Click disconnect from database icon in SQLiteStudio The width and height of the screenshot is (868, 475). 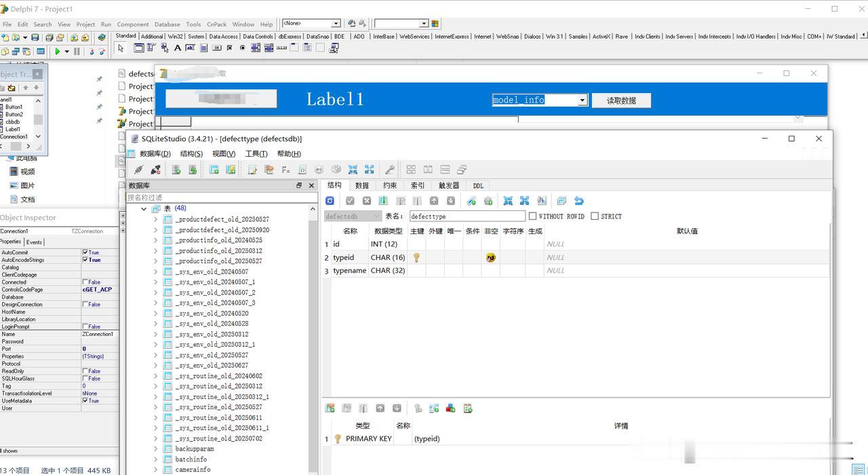pyautogui.click(x=155, y=170)
